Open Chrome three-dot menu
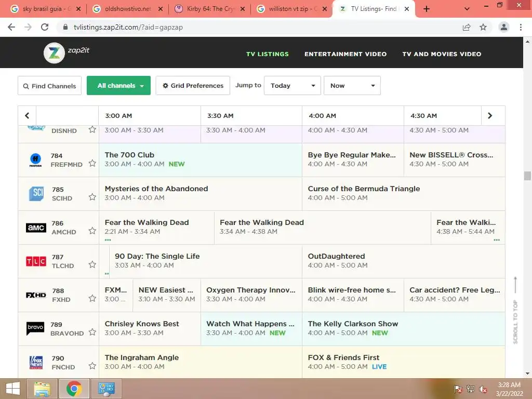This screenshot has width=532, height=399. [521, 27]
